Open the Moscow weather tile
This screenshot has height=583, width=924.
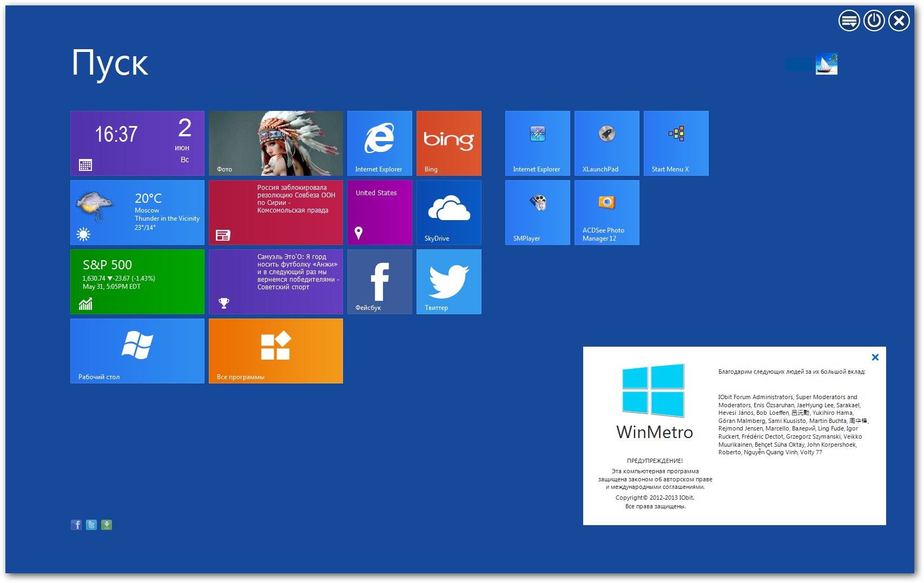point(137,213)
